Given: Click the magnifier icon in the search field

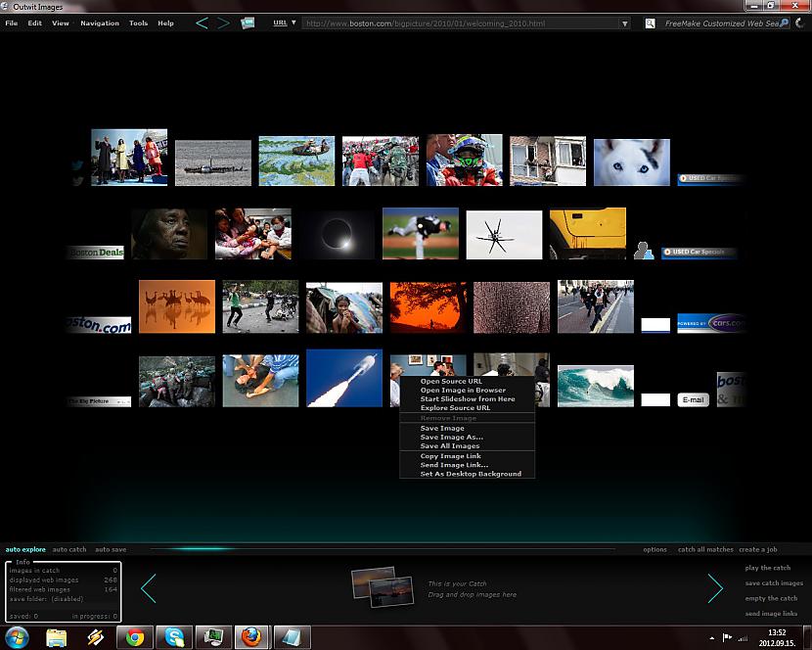Looking at the screenshot, I should click(784, 23).
